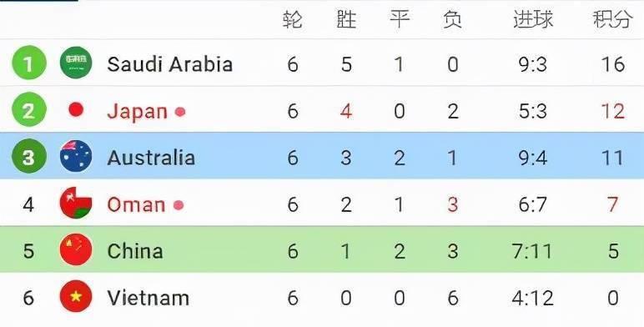Click the Japan flag icon
Viewport: 644px width, 327px height.
[x=76, y=109]
